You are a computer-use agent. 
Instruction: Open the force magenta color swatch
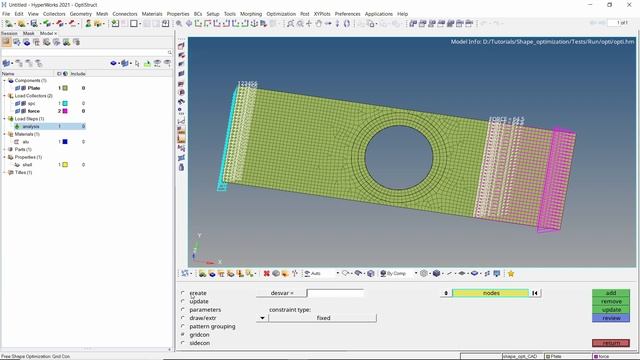(65, 111)
